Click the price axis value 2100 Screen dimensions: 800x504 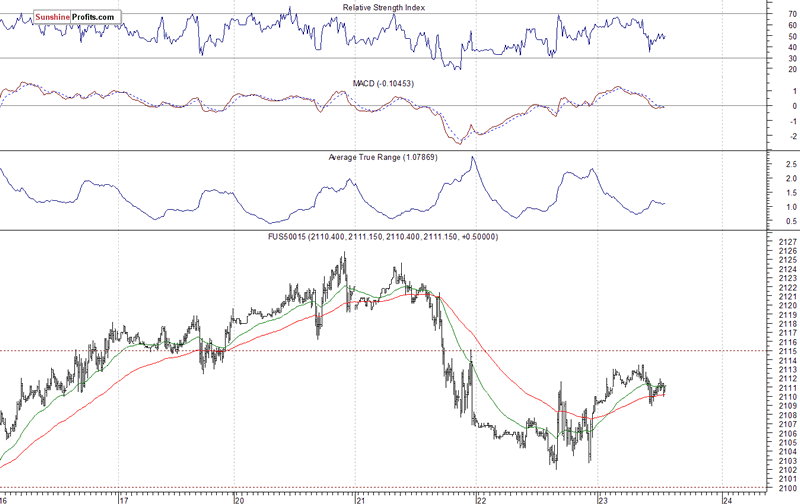tap(788, 488)
